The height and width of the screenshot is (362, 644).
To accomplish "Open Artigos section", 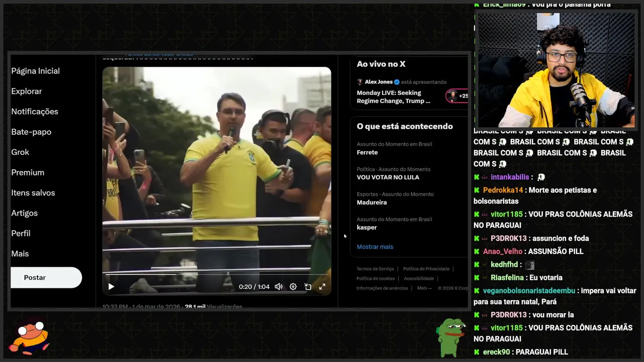I will point(24,213).
